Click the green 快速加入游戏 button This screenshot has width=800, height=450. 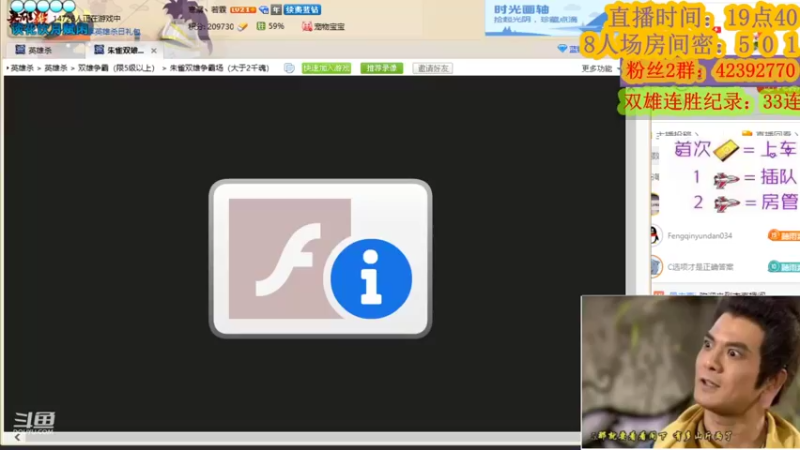click(326, 68)
